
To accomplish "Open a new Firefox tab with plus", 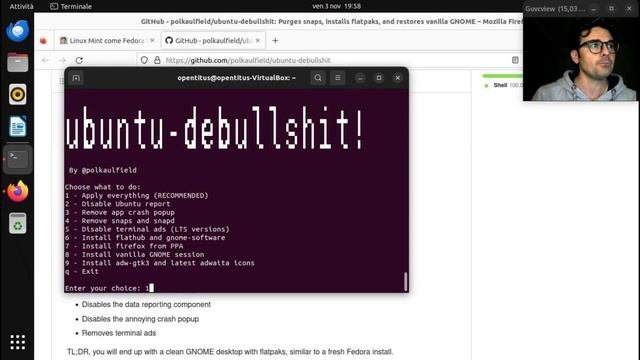I will tap(275, 40).
